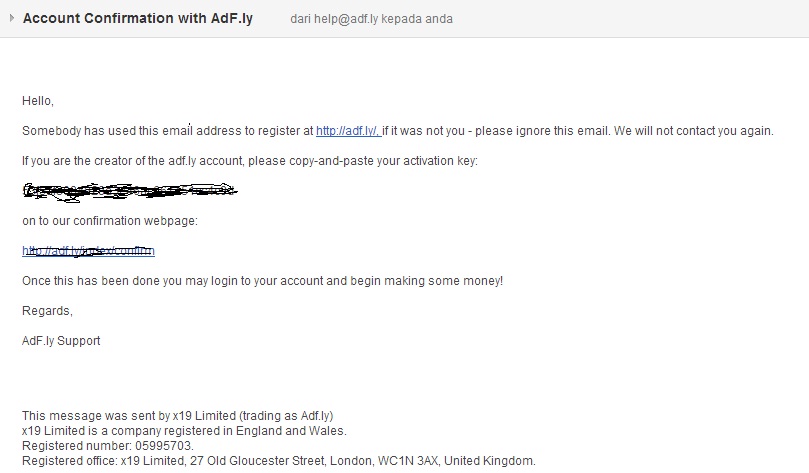Click the "AdF.ly Support" signature

click(x=61, y=341)
